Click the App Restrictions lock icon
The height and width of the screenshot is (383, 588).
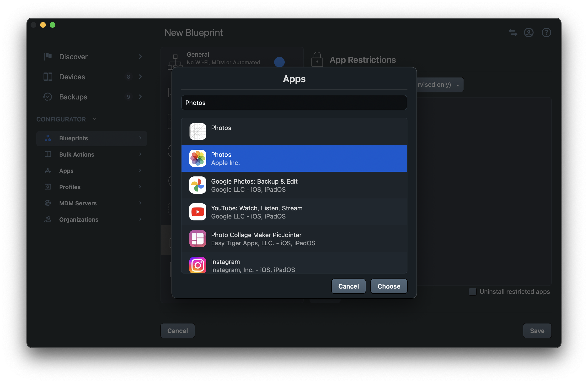(x=317, y=59)
